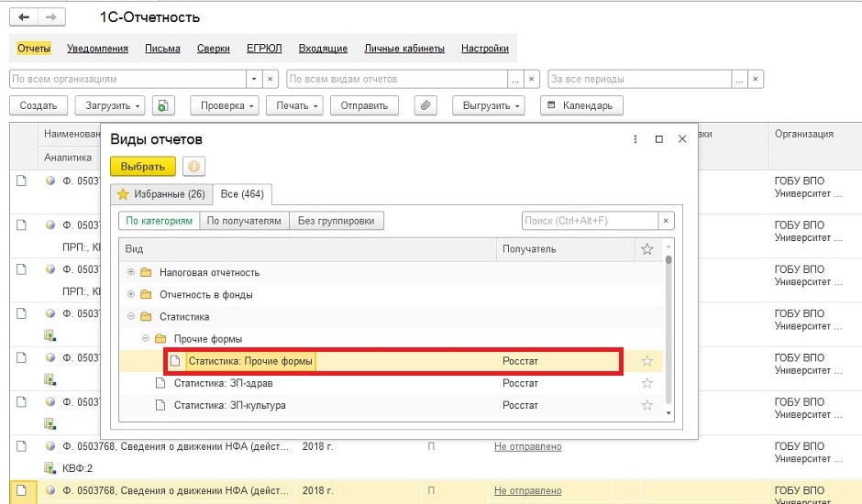The height and width of the screenshot is (504, 862).
Task: Mark Статистика: Прочие формы as favorite
Action: 646,361
